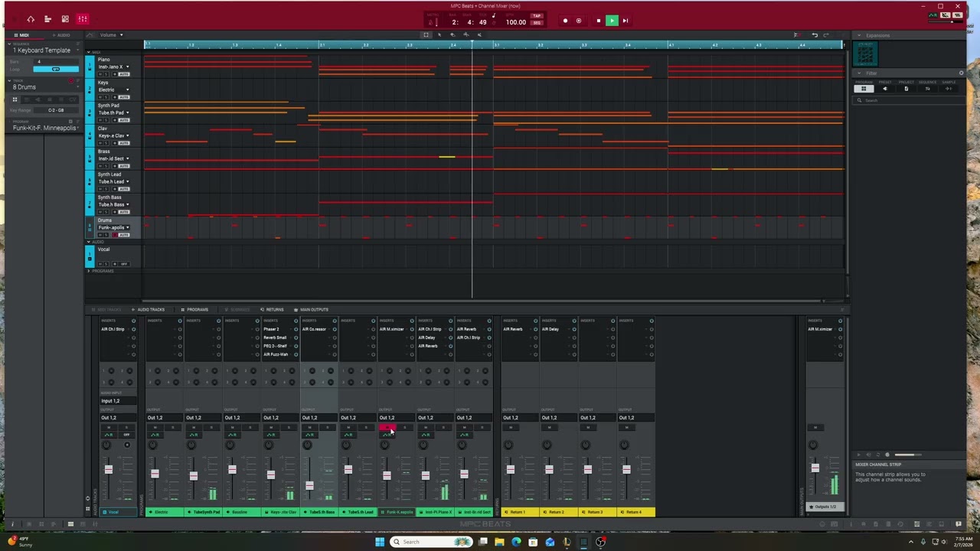Toggle power of AIR Co.ressor insert

point(335,329)
